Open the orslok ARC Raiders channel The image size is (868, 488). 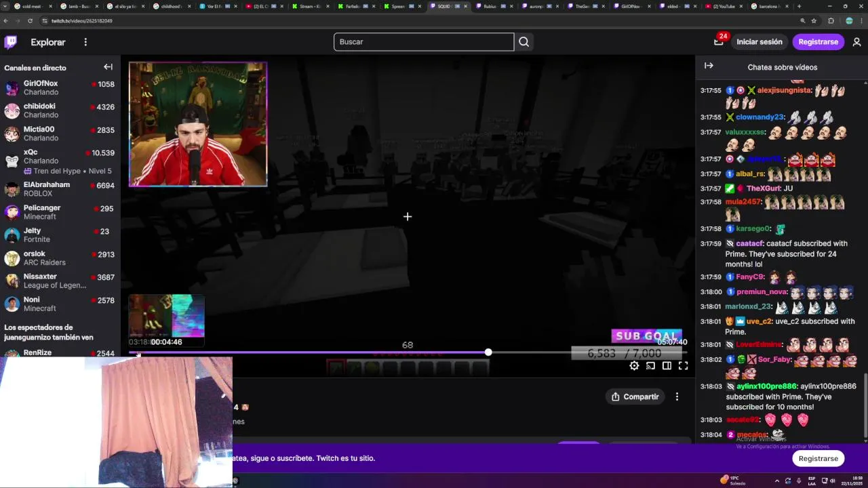point(60,258)
